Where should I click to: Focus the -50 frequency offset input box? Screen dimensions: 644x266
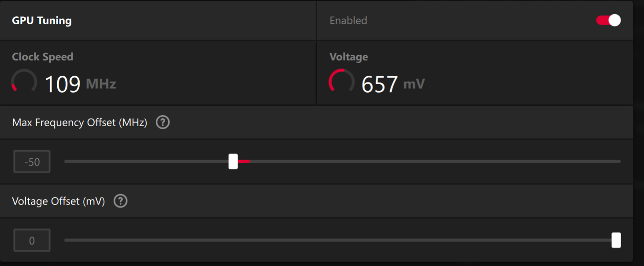(32, 162)
